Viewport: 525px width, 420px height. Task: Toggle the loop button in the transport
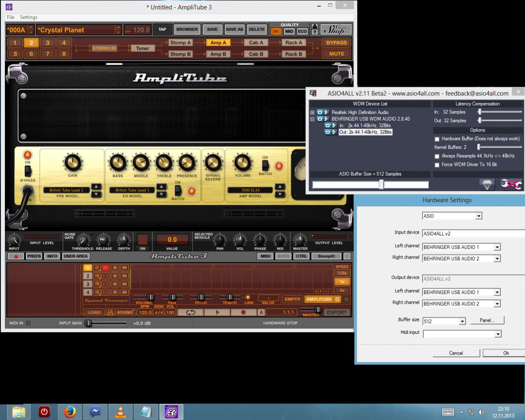pos(190,312)
